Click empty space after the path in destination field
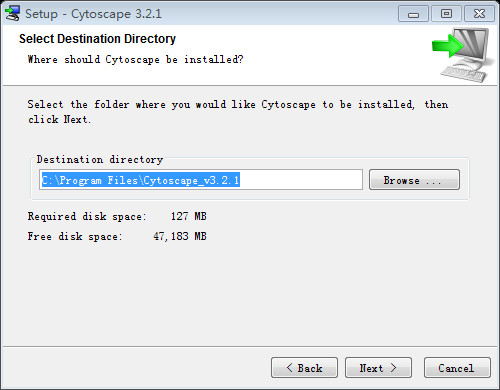This screenshot has height=390, width=500. 300,180
